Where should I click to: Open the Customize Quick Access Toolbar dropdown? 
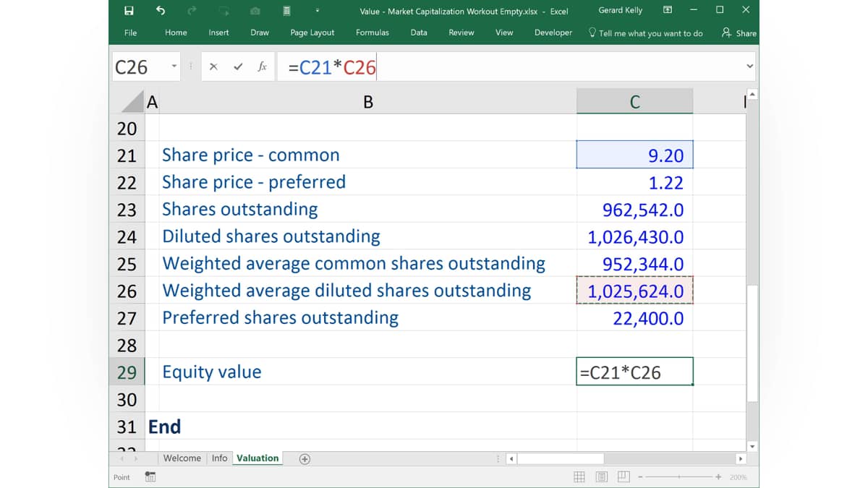tap(317, 11)
